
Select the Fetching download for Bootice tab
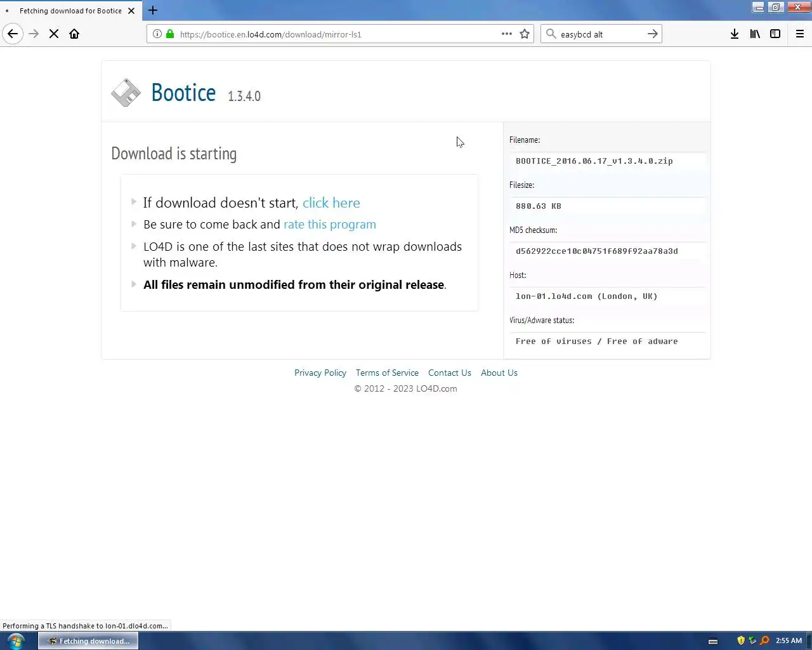(70, 11)
